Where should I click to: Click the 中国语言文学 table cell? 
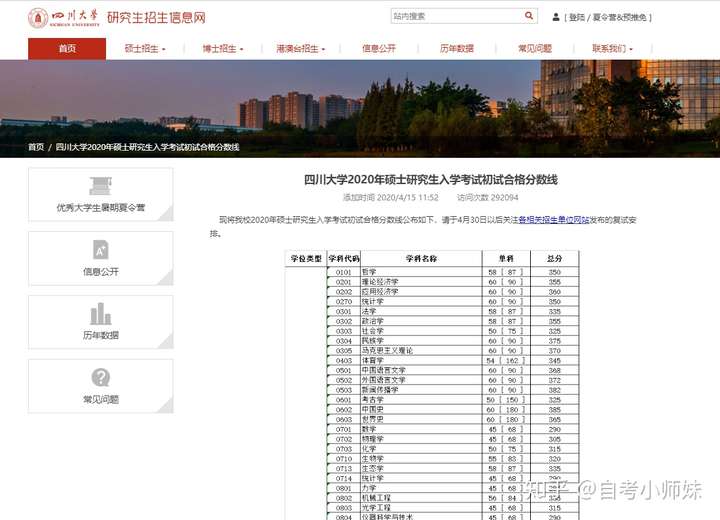pyautogui.click(x=421, y=370)
